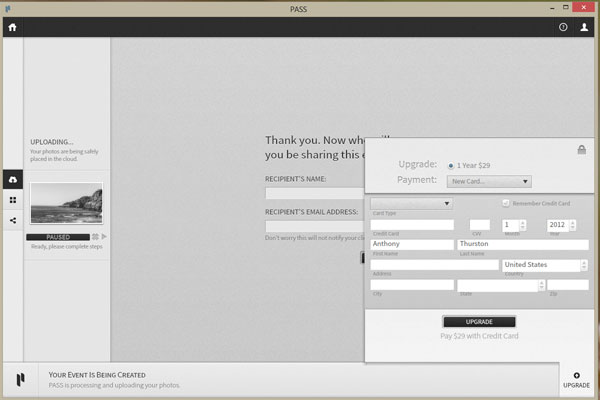Viewport: 600px width, 400px height.
Task: Focus the Recipient's Name field
Action: point(315,193)
